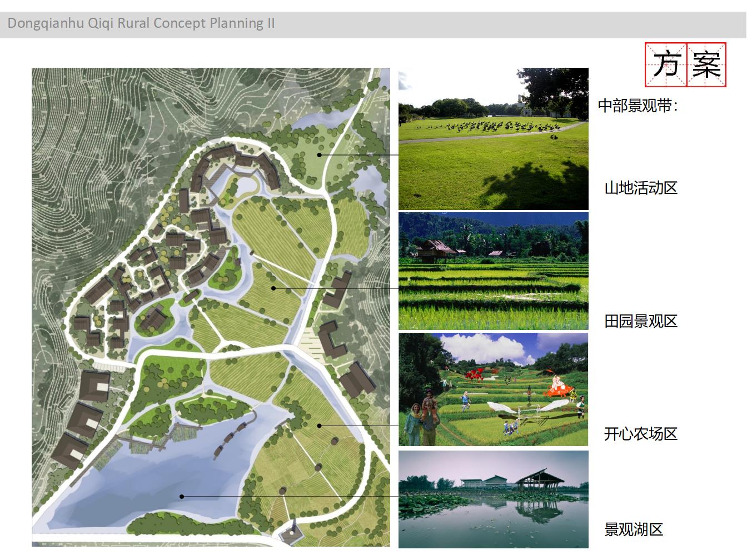Click the lake callout dot on map
Screen dimensions: 747x560
(182, 497)
